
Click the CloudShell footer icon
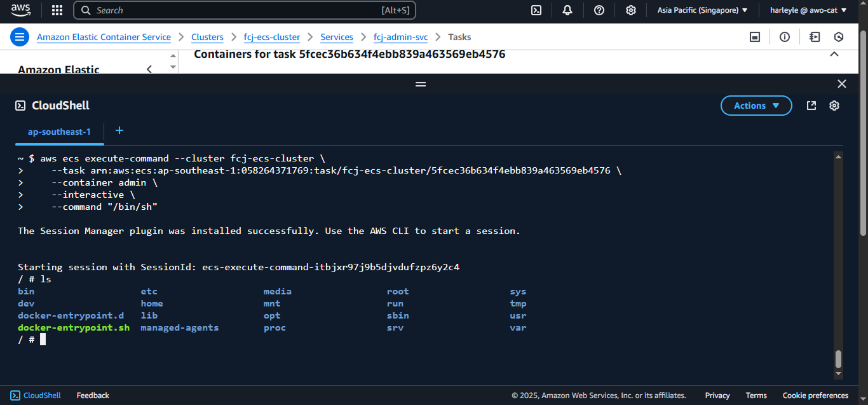coord(15,395)
